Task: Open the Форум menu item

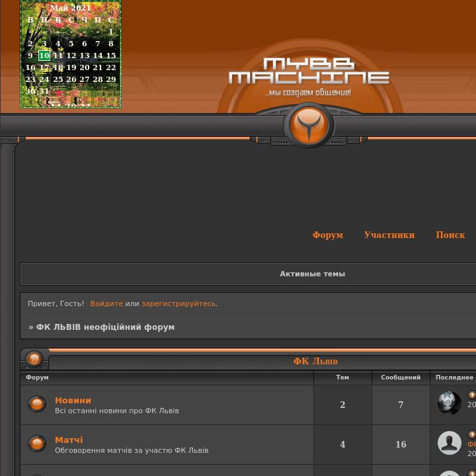Action: tap(328, 235)
